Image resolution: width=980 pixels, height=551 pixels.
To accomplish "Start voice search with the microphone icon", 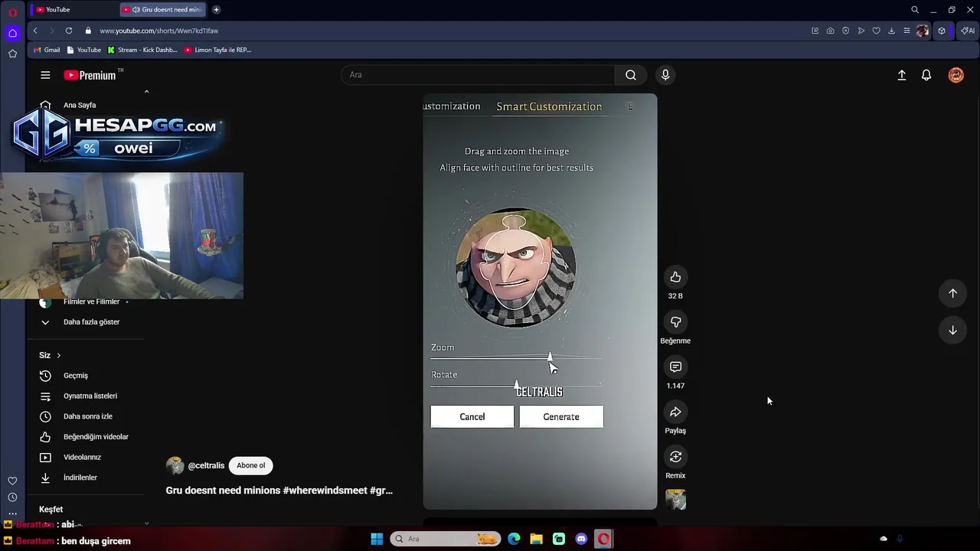I will (665, 75).
